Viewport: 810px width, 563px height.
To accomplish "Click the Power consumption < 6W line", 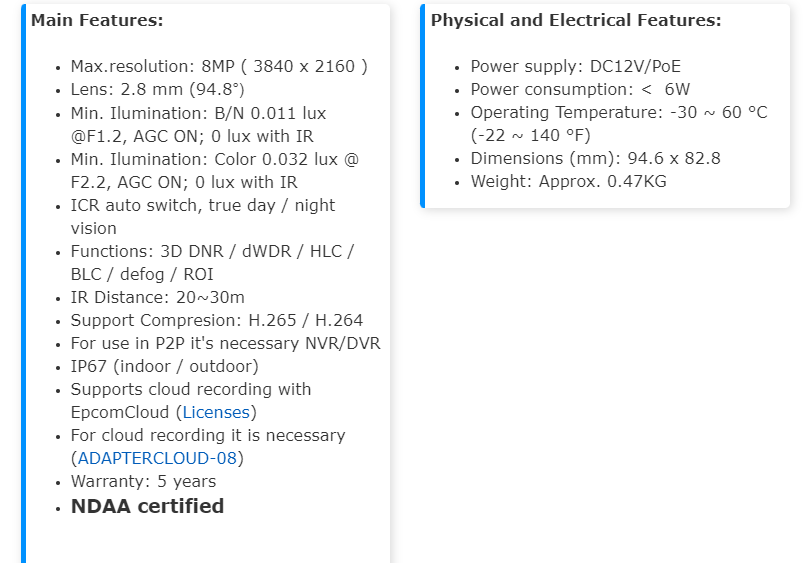I will point(580,90).
